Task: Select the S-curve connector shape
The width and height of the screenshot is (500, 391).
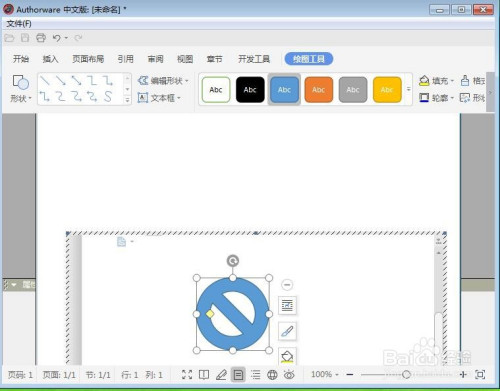Action: click(108, 97)
